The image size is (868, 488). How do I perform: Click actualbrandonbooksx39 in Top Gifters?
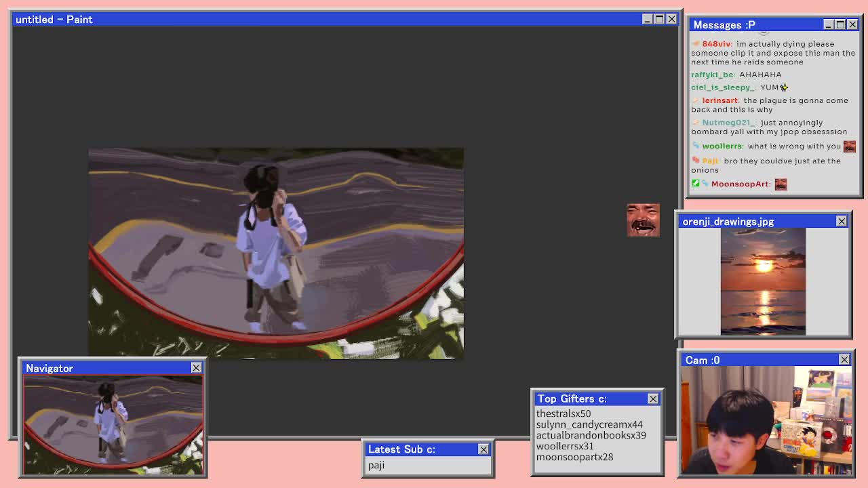pos(591,435)
